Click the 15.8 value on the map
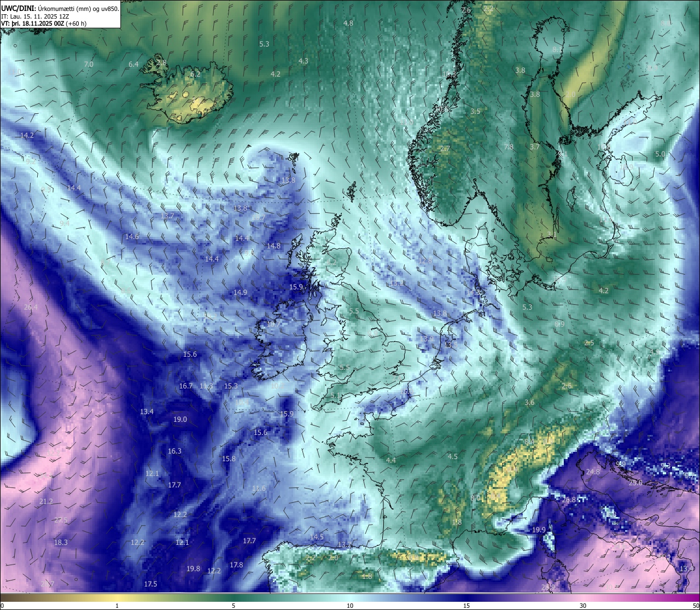700x610 pixels. coord(229,459)
